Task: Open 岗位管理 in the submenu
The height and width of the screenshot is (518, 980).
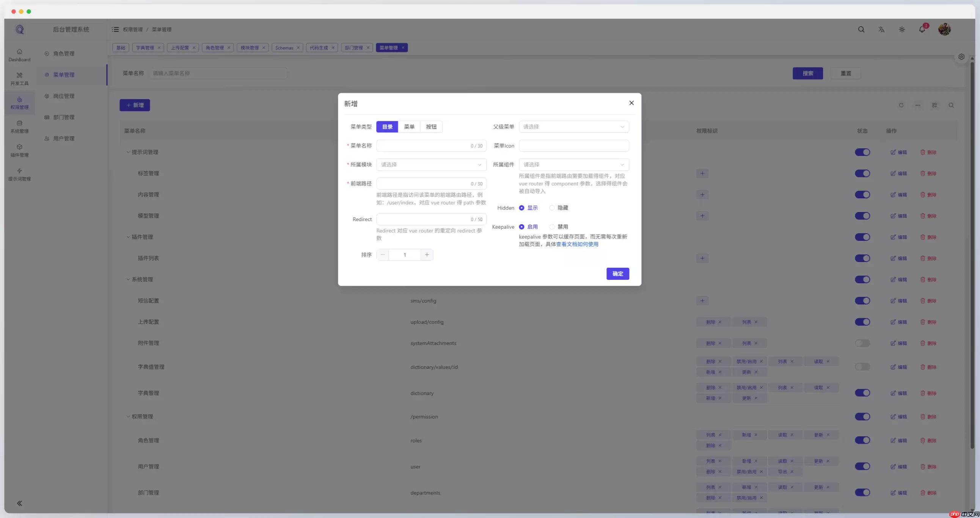Action: (x=64, y=96)
